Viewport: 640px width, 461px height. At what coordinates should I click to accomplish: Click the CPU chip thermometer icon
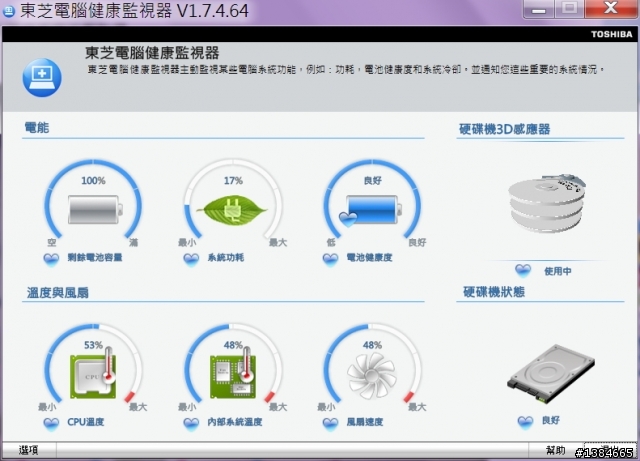93,373
